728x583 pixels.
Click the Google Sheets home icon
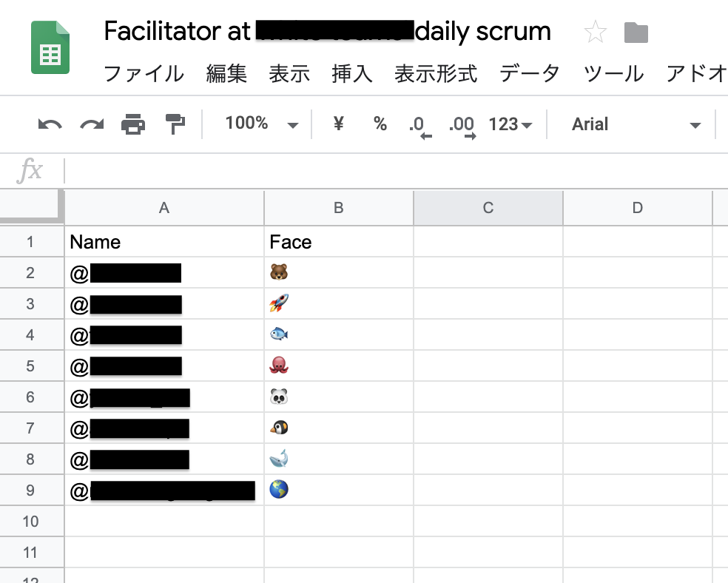point(50,48)
